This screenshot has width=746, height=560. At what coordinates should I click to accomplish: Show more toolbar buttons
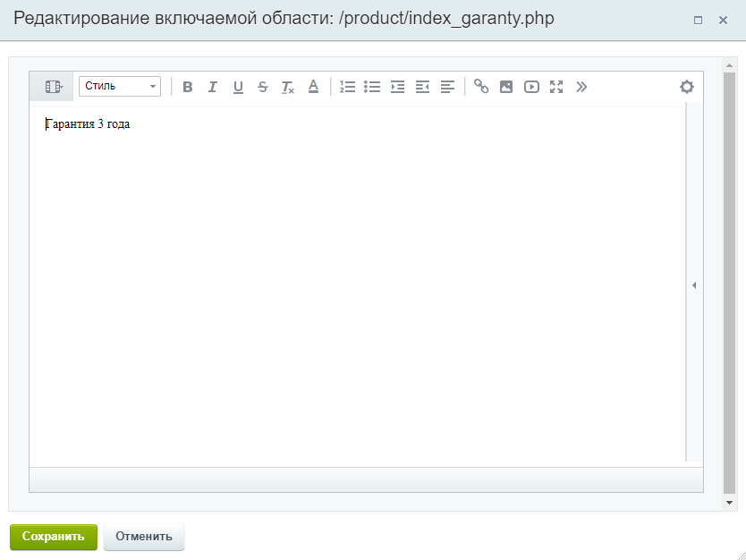point(581,87)
